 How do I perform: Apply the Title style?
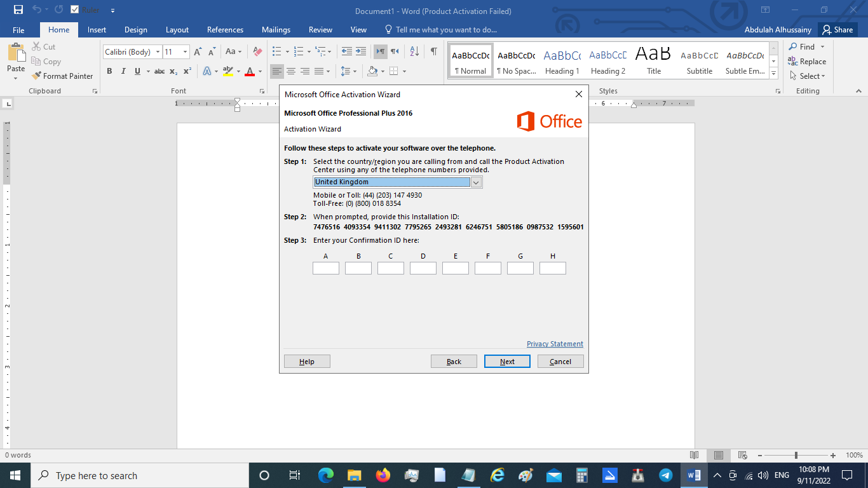coord(653,62)
